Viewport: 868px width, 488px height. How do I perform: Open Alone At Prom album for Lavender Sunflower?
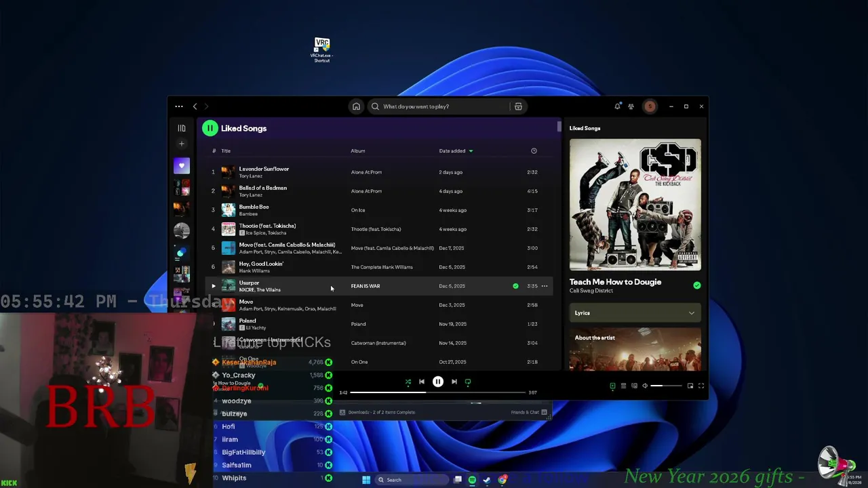(x=366, y=172)
